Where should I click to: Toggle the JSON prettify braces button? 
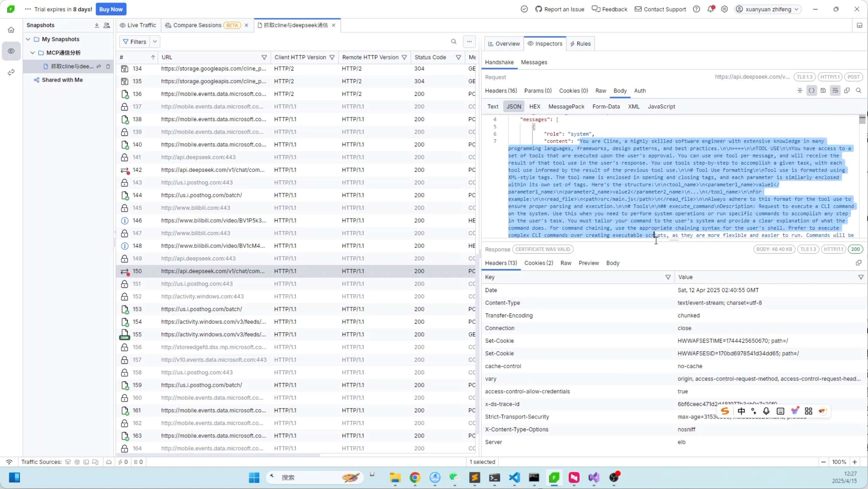[811, 91]
